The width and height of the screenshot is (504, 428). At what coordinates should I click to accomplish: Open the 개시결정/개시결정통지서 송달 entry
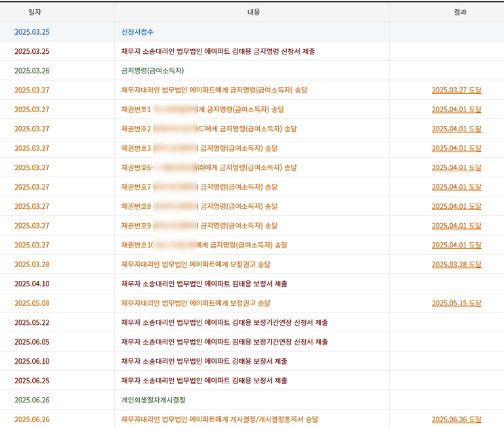(220, 419)
